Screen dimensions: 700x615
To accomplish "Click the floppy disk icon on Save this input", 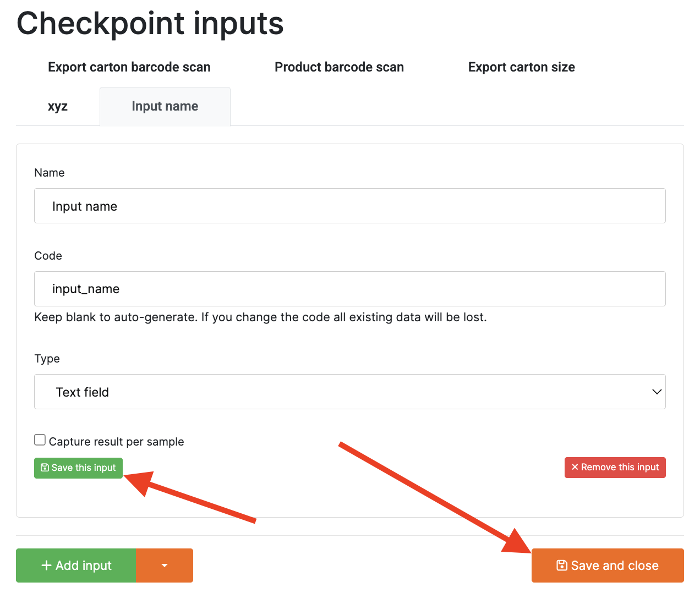I will coord(45,468).
